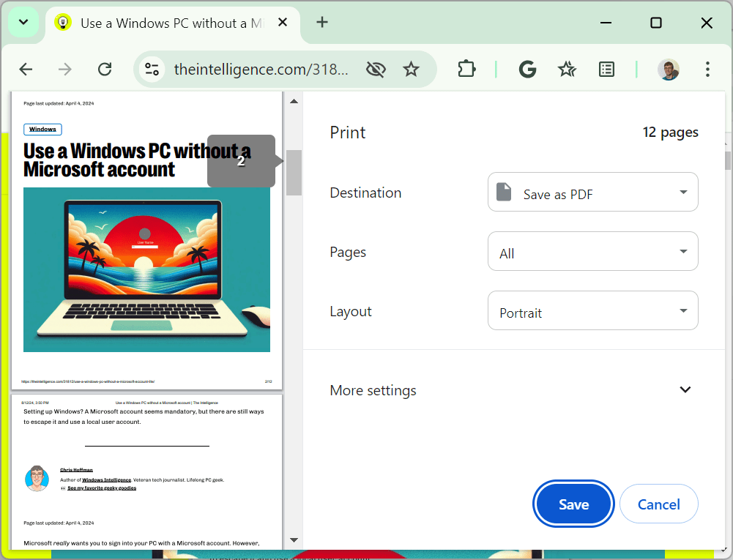Reload the page with refresh icon
The image size is (733, 560).
(x=105, y=70)
